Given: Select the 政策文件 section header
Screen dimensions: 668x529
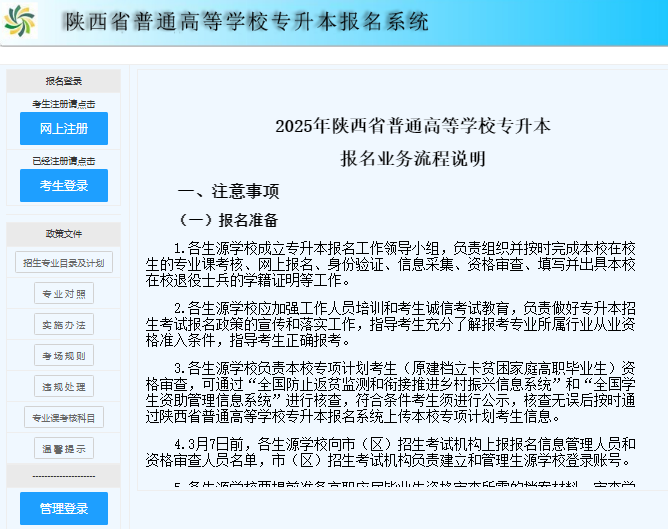Looking at the screenshot, I should [x=64, y=234].
